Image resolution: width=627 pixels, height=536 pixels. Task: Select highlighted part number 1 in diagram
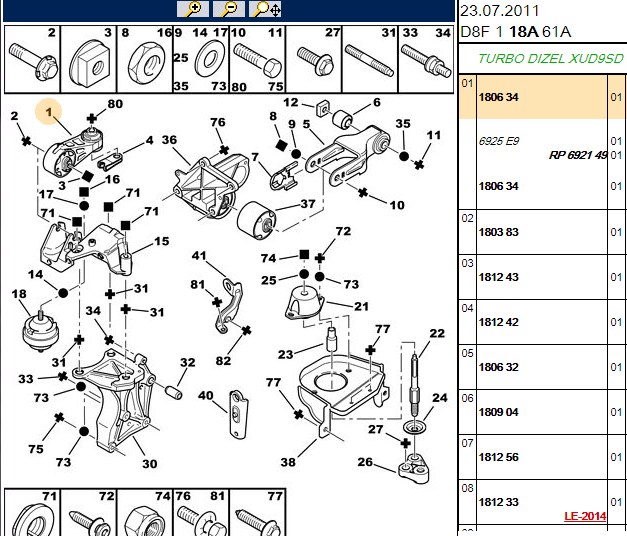[49, 112]
